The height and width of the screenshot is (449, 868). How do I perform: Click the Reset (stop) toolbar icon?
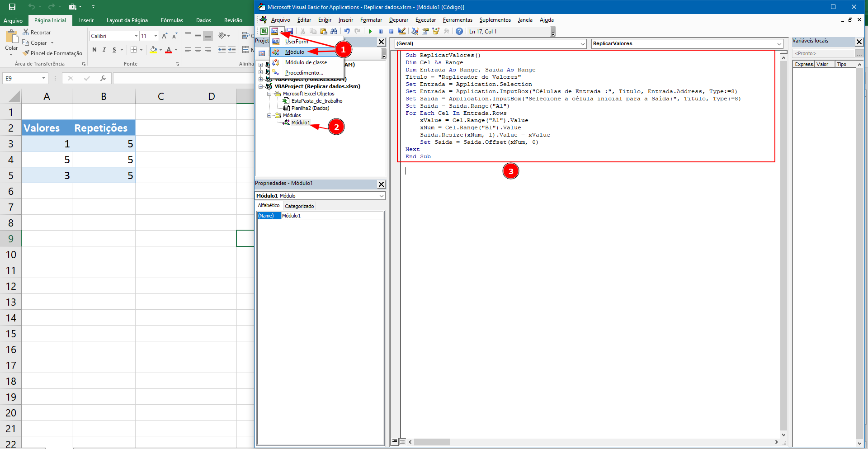click(x=391, y=31)
